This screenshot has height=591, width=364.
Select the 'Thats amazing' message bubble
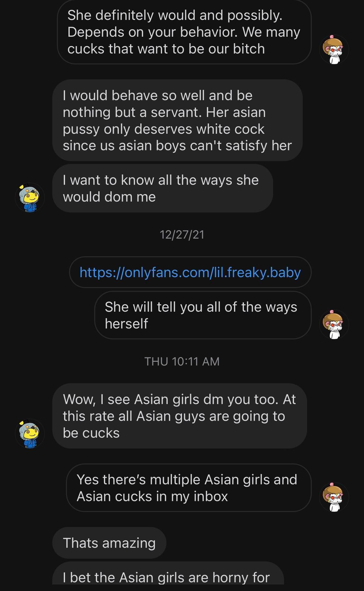[x=109, y=543]
